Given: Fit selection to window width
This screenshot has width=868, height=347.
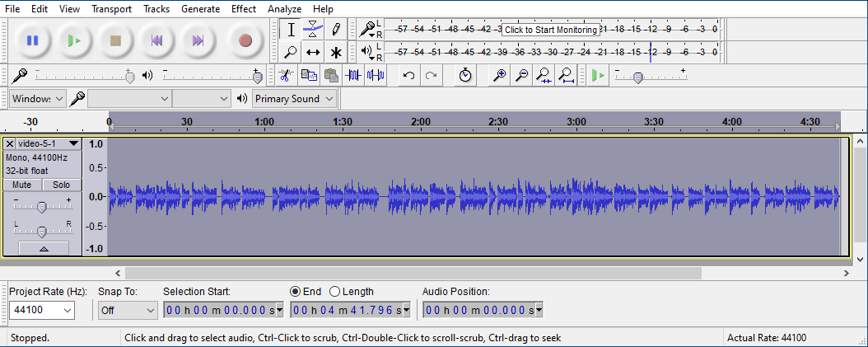Looking at the screenshot, I should tap(544, 75).
